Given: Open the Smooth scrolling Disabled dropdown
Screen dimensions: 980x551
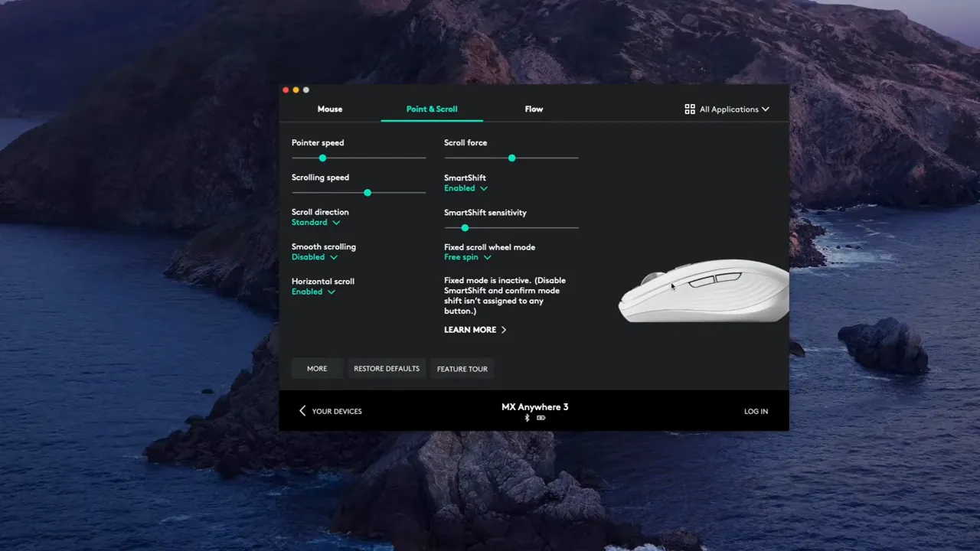Looking at the screenshot, I should click(x=314, y=257).
